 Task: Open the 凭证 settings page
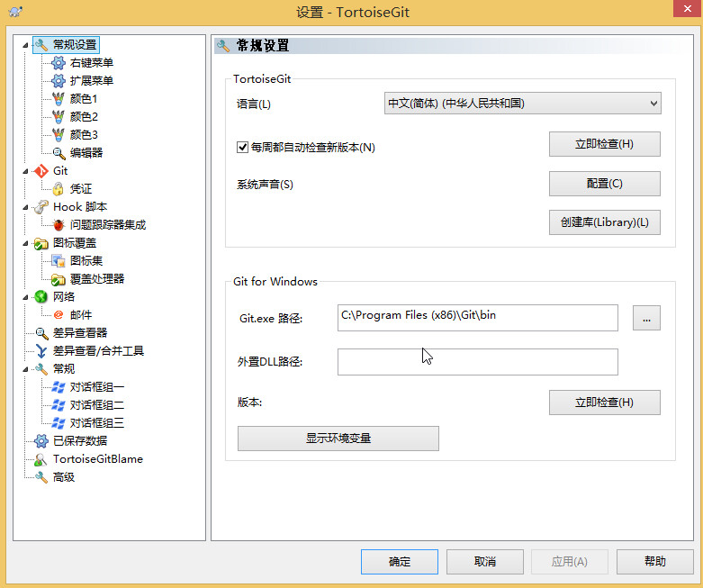(81, 189)
